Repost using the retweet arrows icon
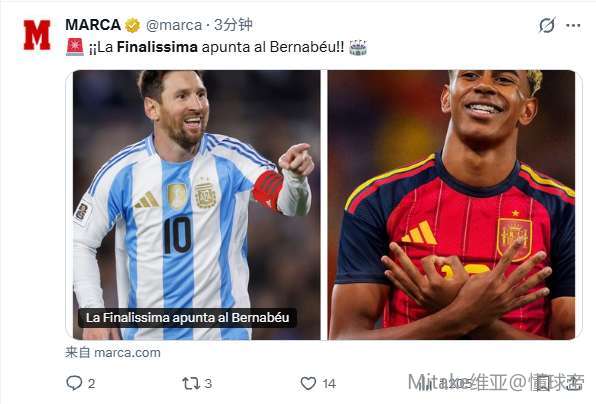The height and width of the screenshot is (404, 596). 191,383
